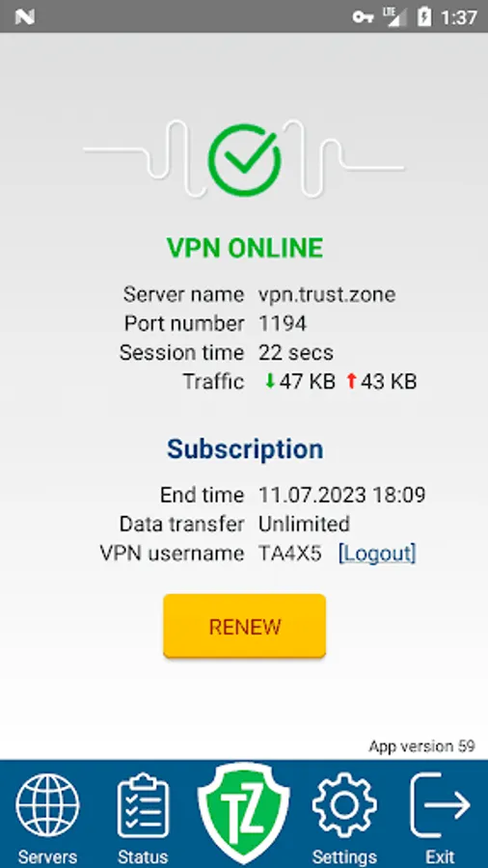Screen dimensions: 488x868
Task: Select the Servers tab label
Action: [x=47, y=856]
